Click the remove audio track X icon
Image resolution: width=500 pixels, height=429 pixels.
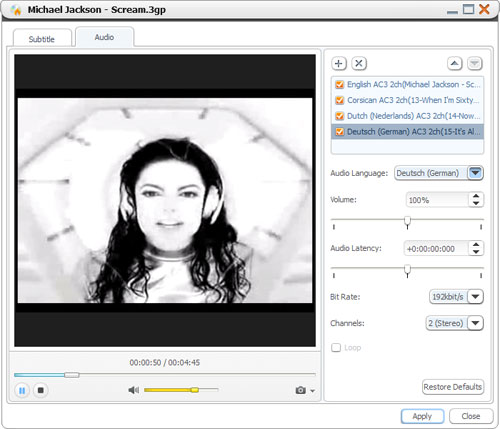coord(359,63)
